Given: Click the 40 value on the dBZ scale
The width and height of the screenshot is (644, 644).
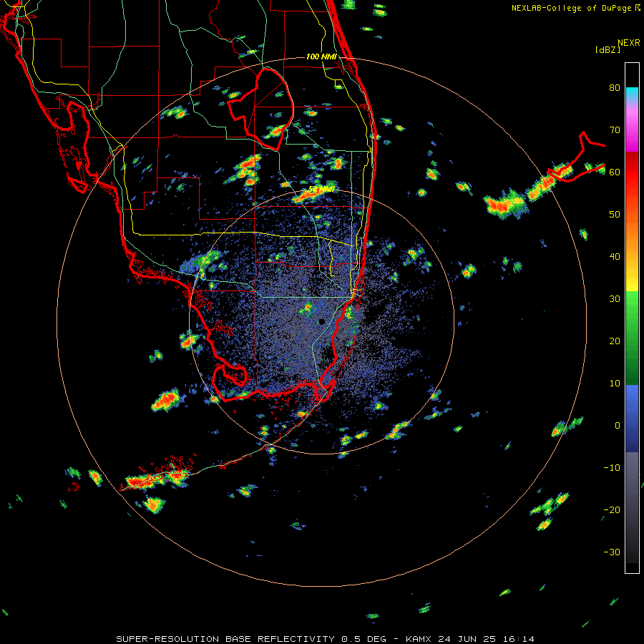Looking at the screenshot, I should click(615, 257).
